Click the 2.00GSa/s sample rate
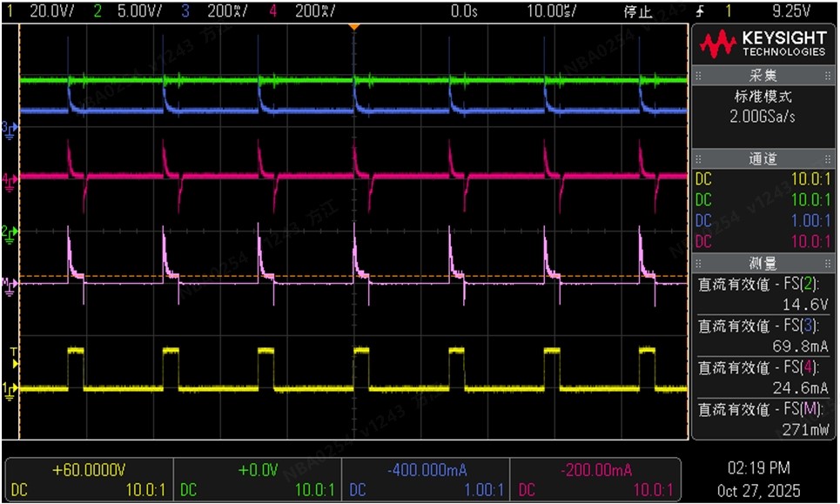Image resolution: width=840 pixels, height=504 pixels. tap(763, 117)
